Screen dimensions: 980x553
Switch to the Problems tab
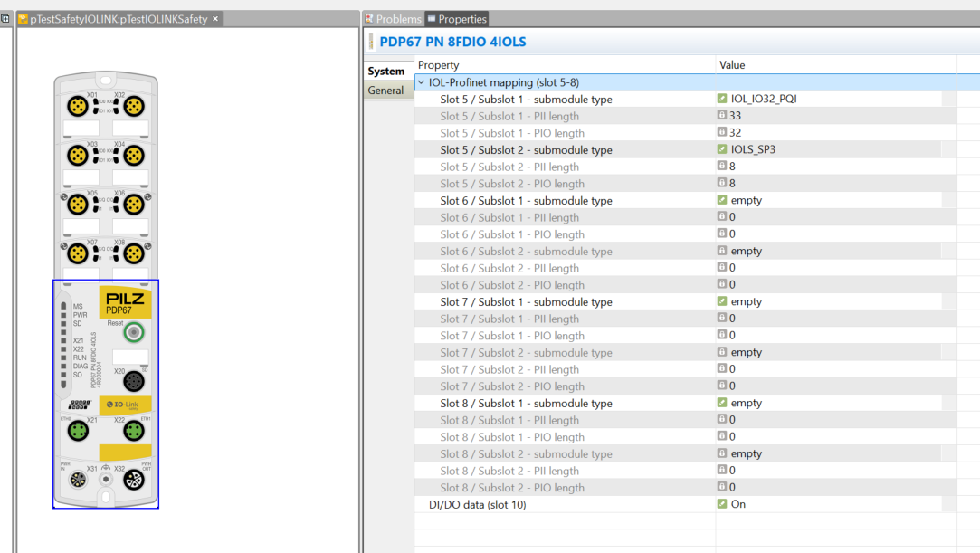pyautogui.click(x=393, y=19)
